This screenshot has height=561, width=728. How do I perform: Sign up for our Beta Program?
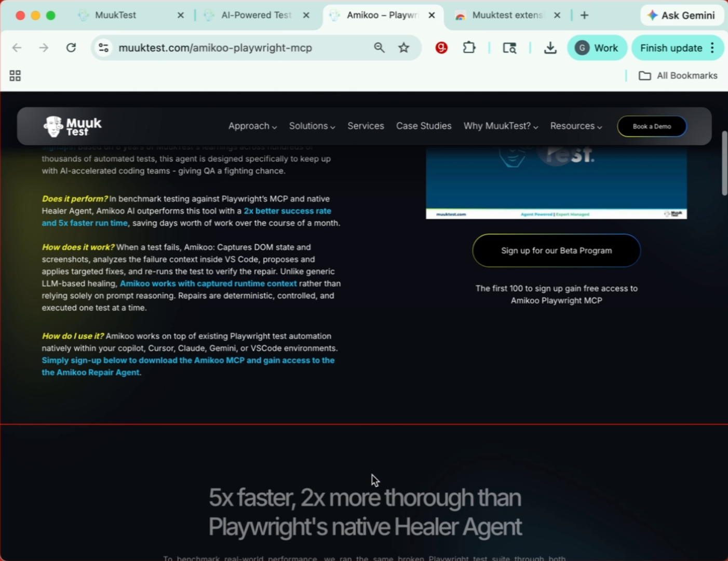(x=556, y=250)
